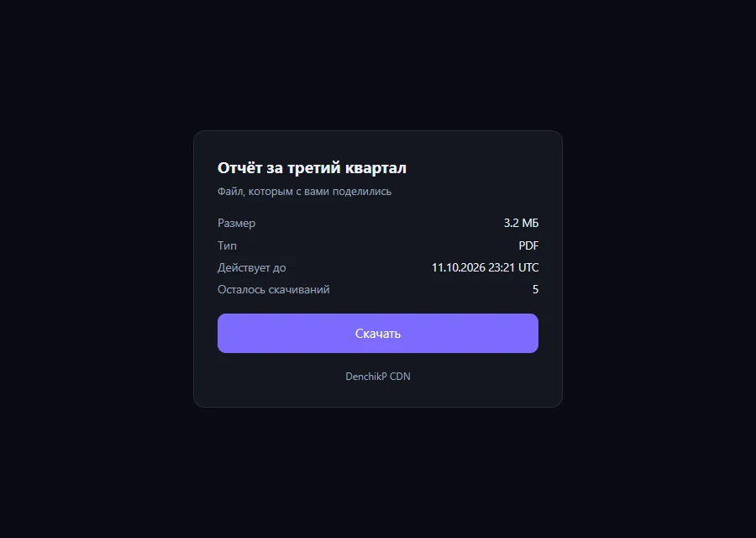Click the purple Скачать download button

[x=377, y=333]
